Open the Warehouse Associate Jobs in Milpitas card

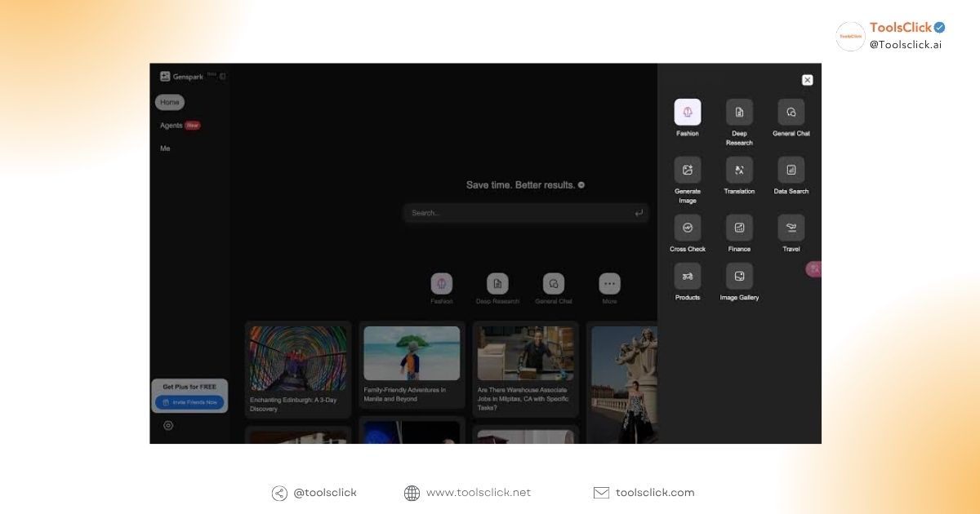coord(525,369)
